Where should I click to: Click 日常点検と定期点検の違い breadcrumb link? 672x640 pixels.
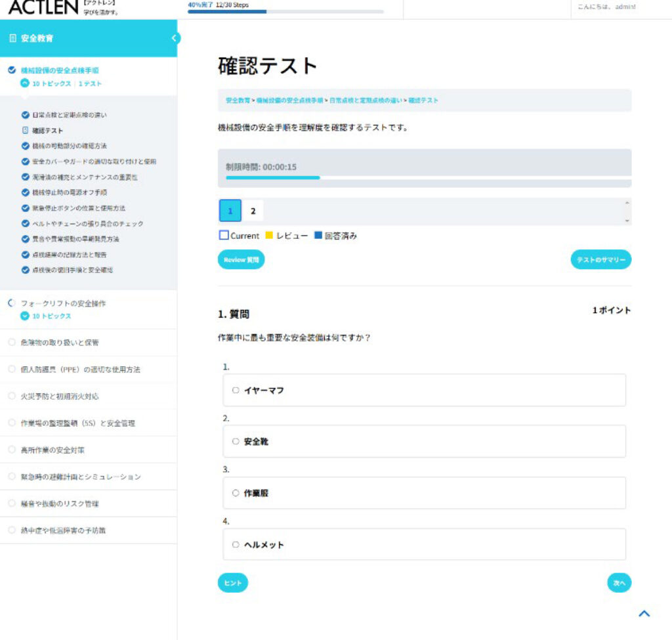(366, 100)
